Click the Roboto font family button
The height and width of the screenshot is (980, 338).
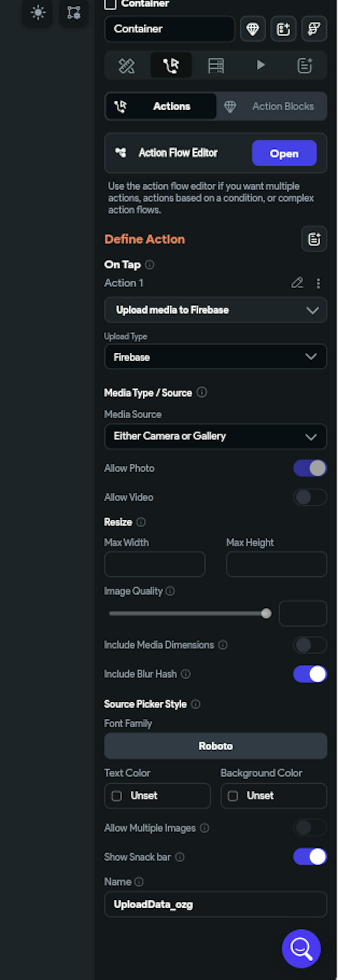(215, 746)
